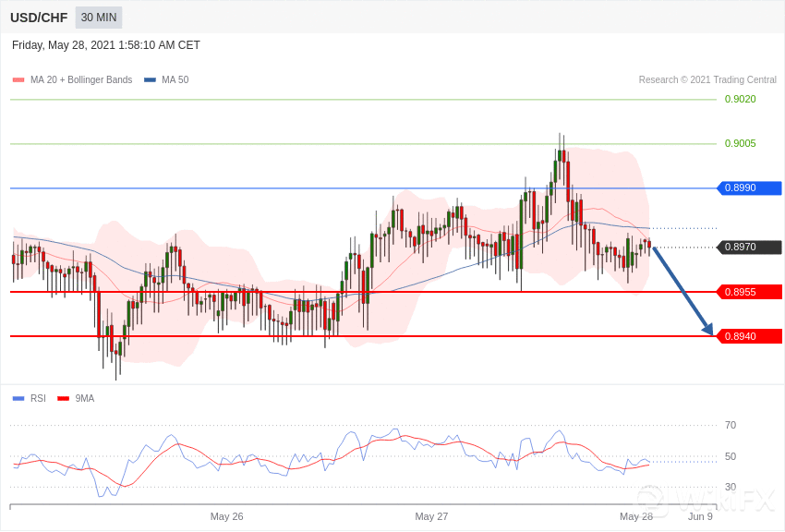Click the blue downward forecast arrow
This screenshot has height=532, width=785.
click(682, 291)
